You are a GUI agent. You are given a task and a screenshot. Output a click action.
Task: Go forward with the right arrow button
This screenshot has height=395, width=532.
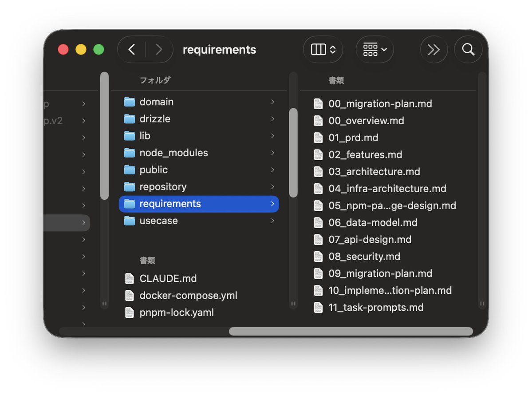pos(159,50)
